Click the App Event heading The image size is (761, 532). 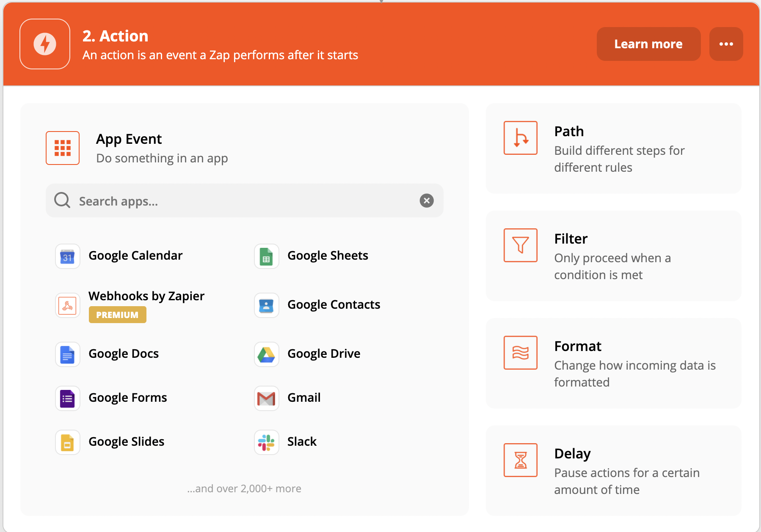[x=129, y=139]
